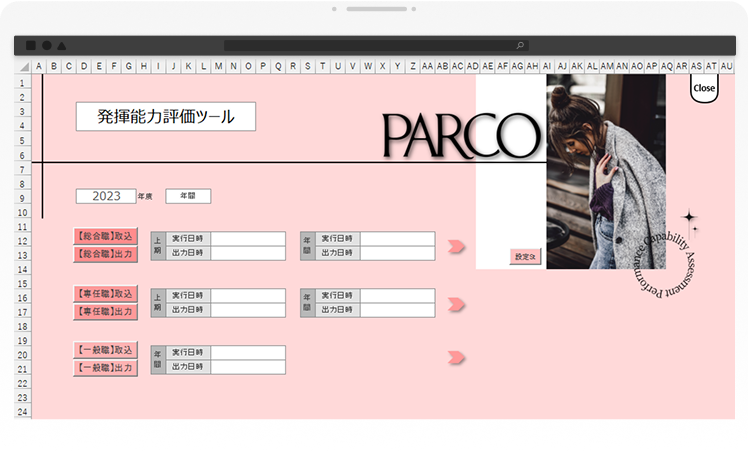Click the pink arrow in the 専任職 row
This screenshot has height=451, width=748.
pyautogui.click(x=456, y=304)
